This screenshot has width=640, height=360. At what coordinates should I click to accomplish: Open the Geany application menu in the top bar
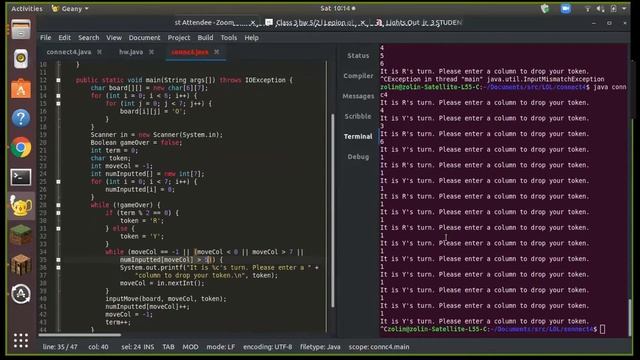70,9
